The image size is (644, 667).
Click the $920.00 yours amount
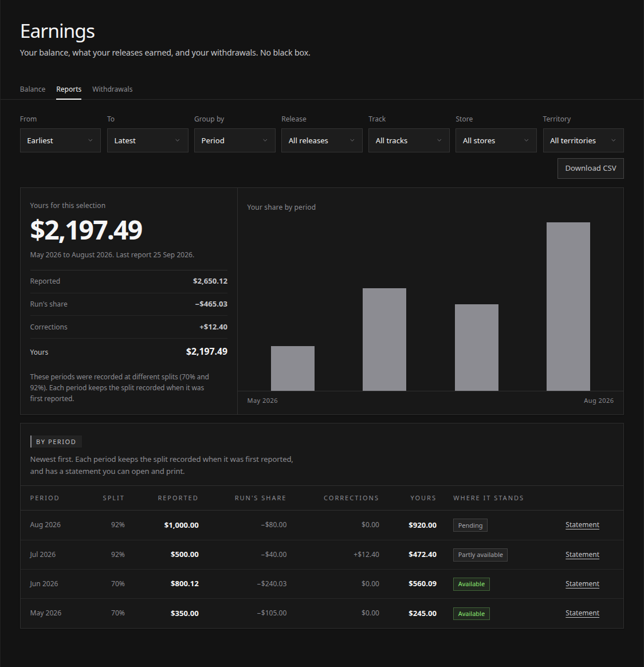point(422,525)
